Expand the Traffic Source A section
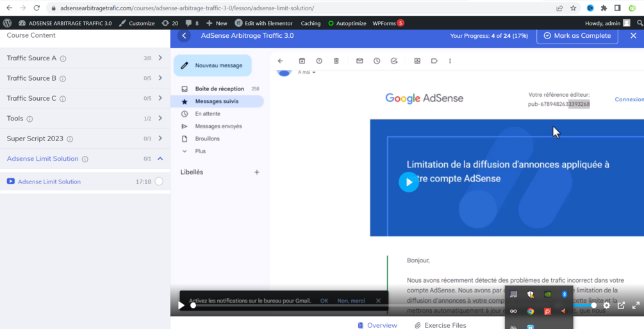This screenshot has width=644, height=329. tap(160, 58)
